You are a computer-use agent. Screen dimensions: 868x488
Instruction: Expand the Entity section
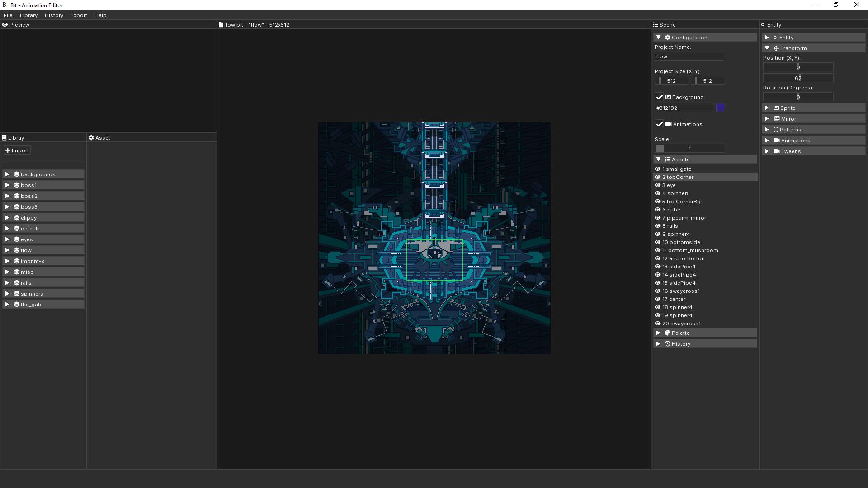pyautogui.click(x=766, y=37)
